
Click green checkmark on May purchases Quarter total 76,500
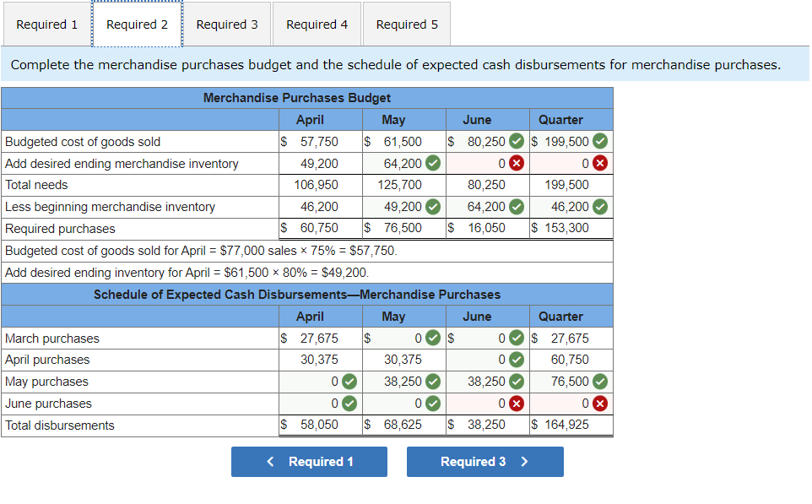point(601,382)
